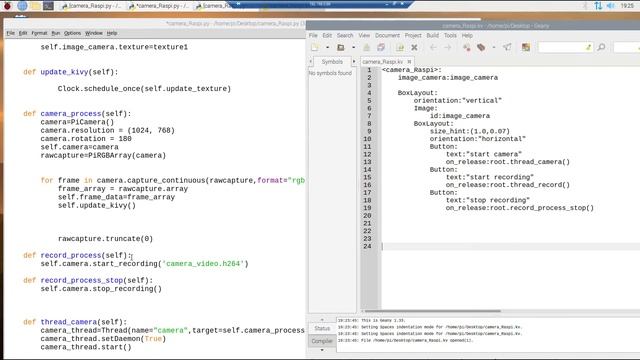Screen dimensions: 640x360
Task: Click the network arrows icon in system tray
Action: [598, 6]
